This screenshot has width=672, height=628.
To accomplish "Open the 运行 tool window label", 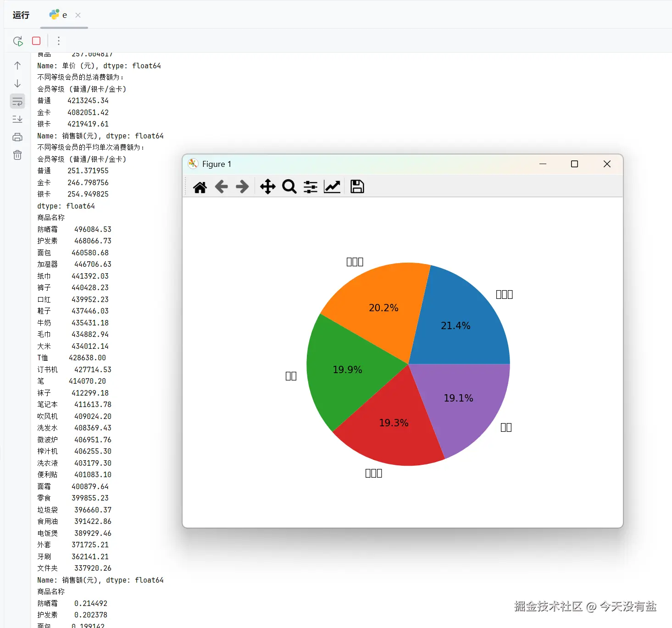I will coord(21,15).
